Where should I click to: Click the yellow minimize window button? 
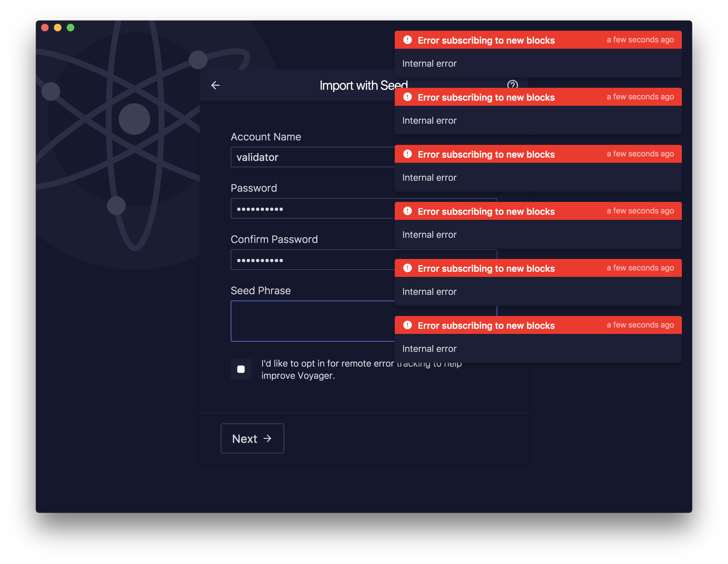click(58, 28)
